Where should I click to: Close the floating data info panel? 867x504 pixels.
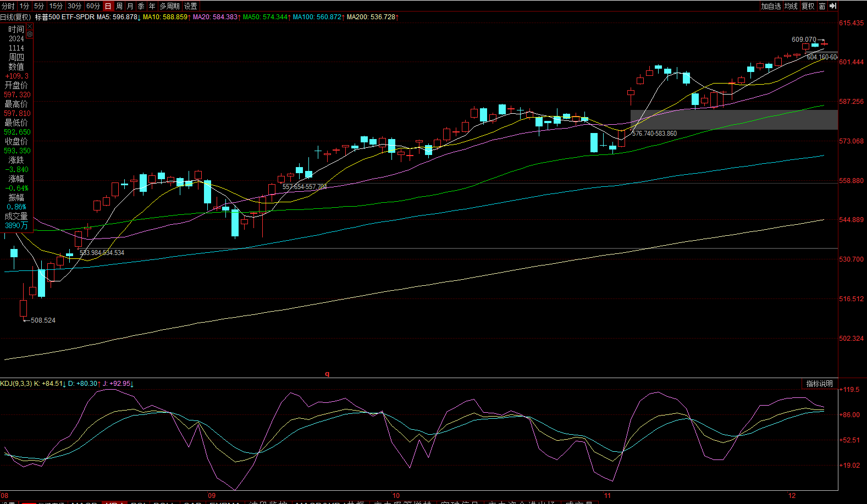(30, 26)
